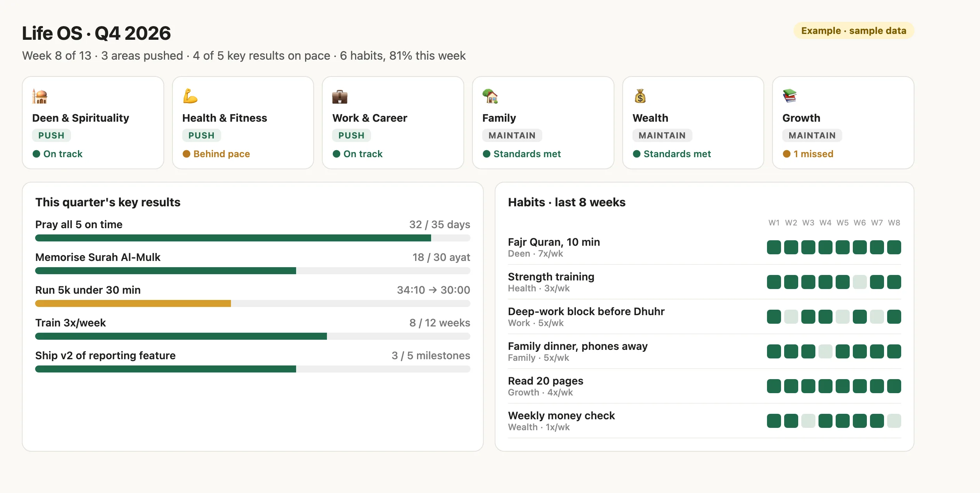
Task: Click 'On track' on Work & Career card
Action: (x=357, y=154)
